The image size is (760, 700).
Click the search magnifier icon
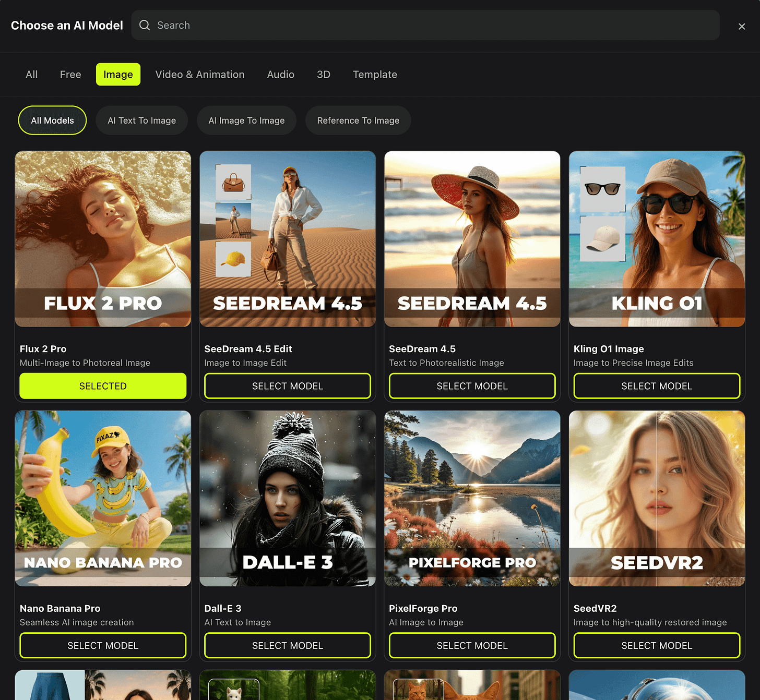pyautogui.click(x=145, y=25)
